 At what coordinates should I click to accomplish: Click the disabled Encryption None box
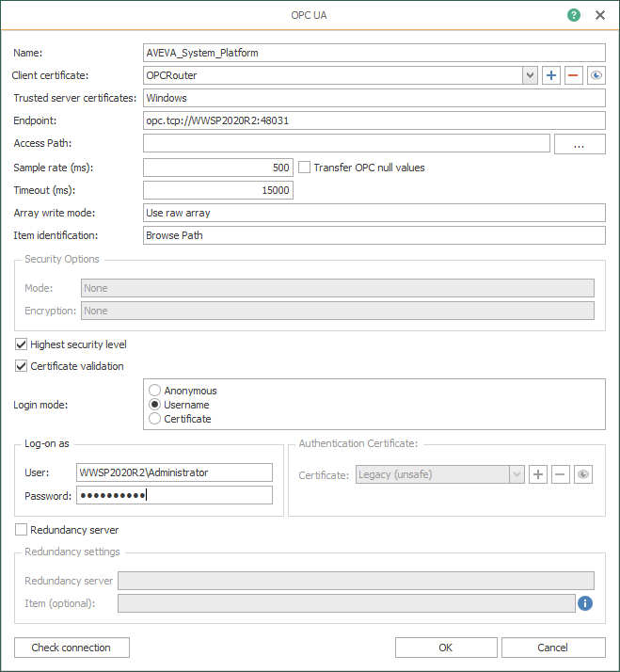tap(338, 311)
